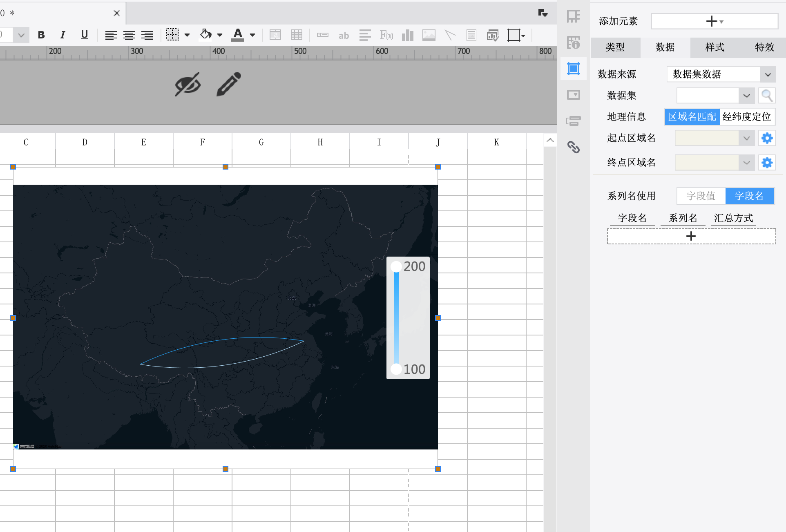786x532 pixels.
Task: Click the floating element frame icon
Action: (516, 35)
